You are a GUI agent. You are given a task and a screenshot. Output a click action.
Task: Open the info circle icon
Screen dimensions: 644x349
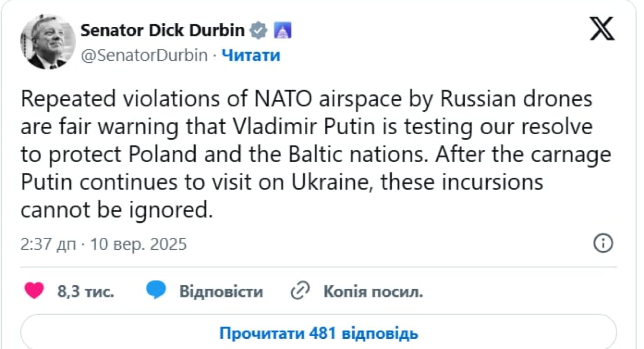[603, 243]
